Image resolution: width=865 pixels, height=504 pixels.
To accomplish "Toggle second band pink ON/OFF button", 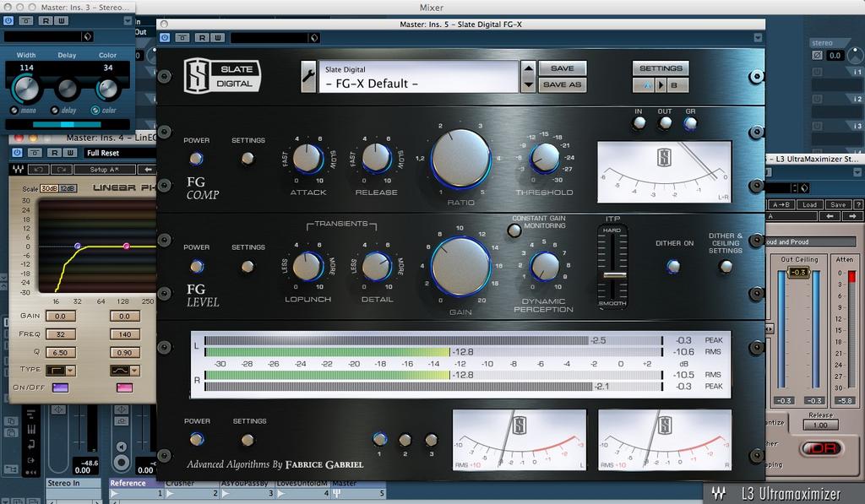I will coord(125,387).
